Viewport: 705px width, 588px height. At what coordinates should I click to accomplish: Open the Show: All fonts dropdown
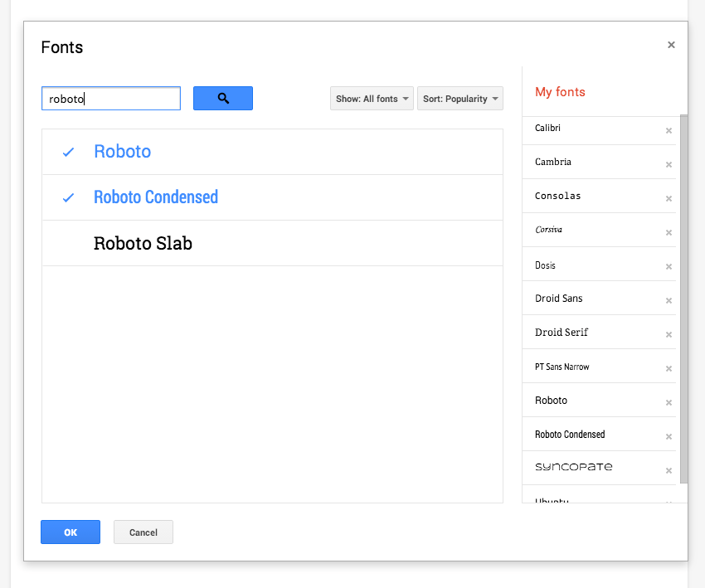tap(372, 98)
